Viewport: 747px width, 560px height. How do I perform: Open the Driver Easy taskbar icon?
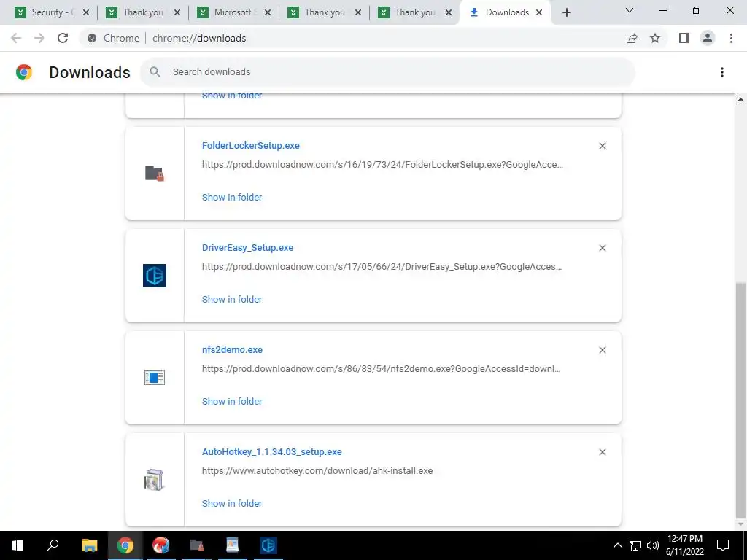click(x=268, y=545)
